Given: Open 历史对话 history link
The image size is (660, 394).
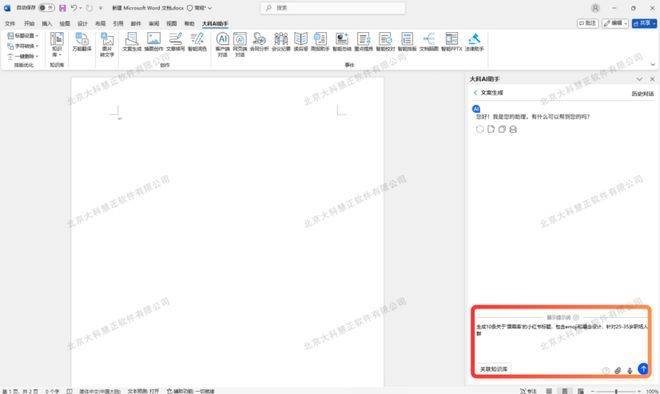Looking at the screenshot, I should (x=642, y=93).
